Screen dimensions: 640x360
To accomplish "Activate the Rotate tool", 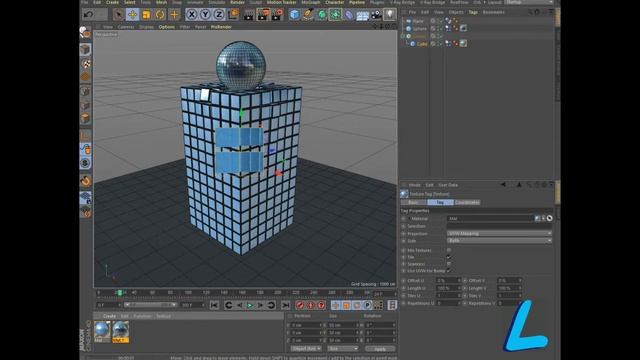I will pos(160,15).
